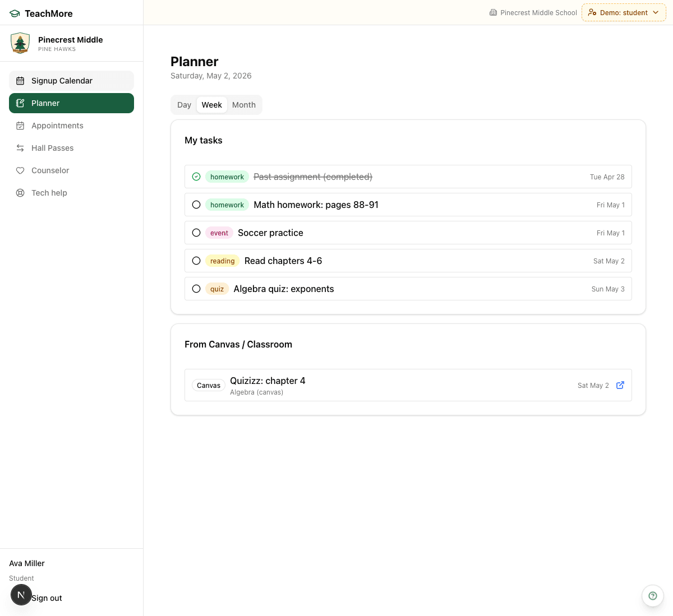Click the quiz tag label
The height and width of the screenshot is (616, 673).
point(217,289)
